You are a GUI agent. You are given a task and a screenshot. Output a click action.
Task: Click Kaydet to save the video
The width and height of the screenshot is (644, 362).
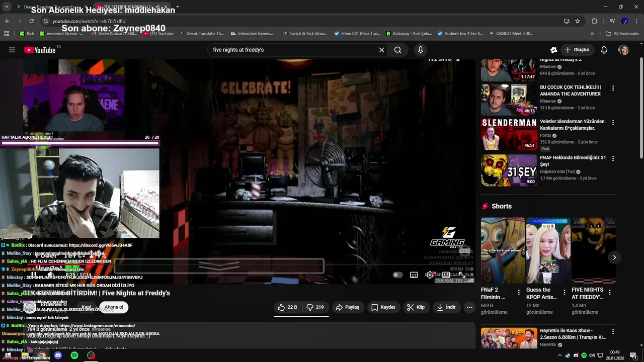tap(383, 307)
